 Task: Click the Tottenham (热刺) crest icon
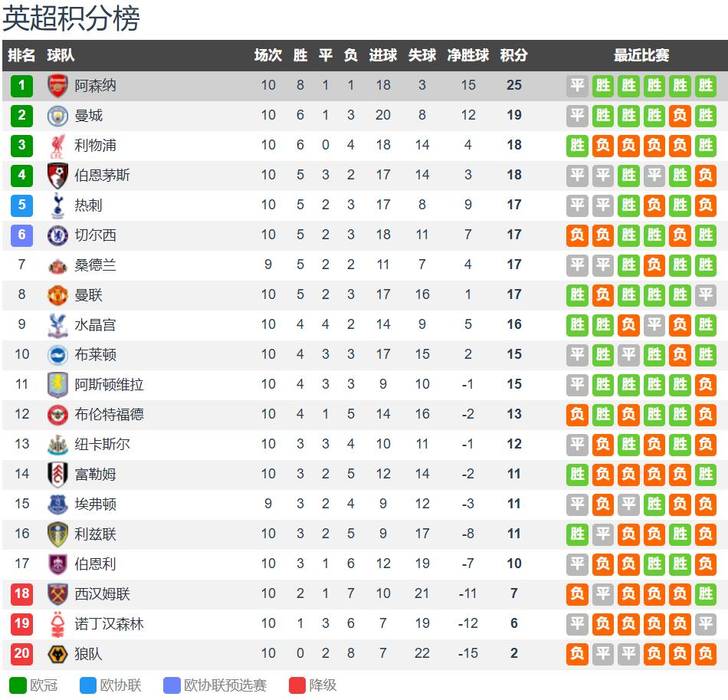[x=57, y=205]
